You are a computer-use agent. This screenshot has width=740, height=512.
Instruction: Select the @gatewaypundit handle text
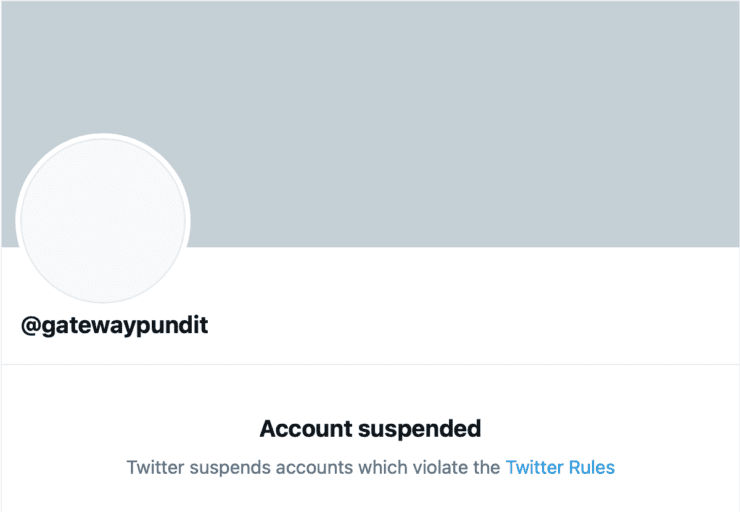114,325
